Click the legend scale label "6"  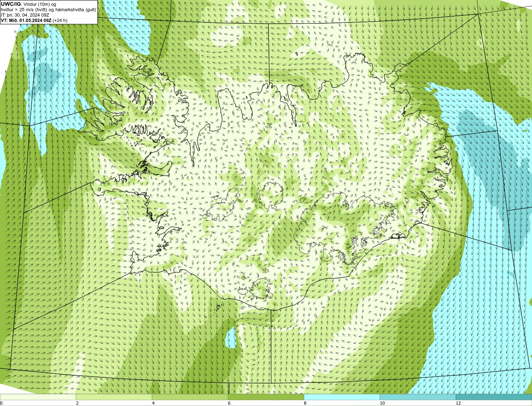229,403
